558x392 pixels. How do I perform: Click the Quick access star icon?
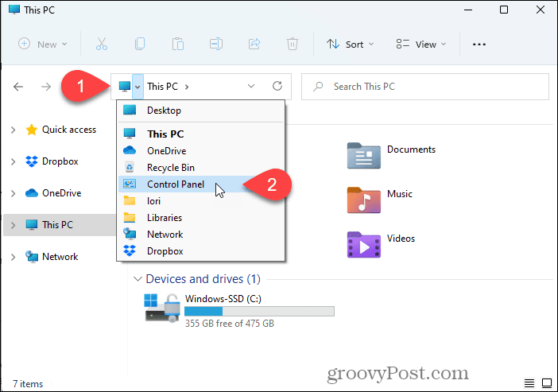pyautogui.click(x=32, y=130)
